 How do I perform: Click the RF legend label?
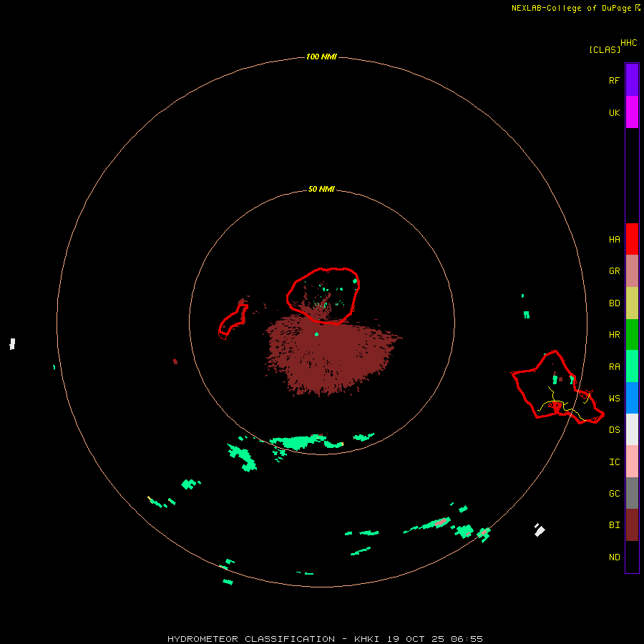click(x=614, y=80)
